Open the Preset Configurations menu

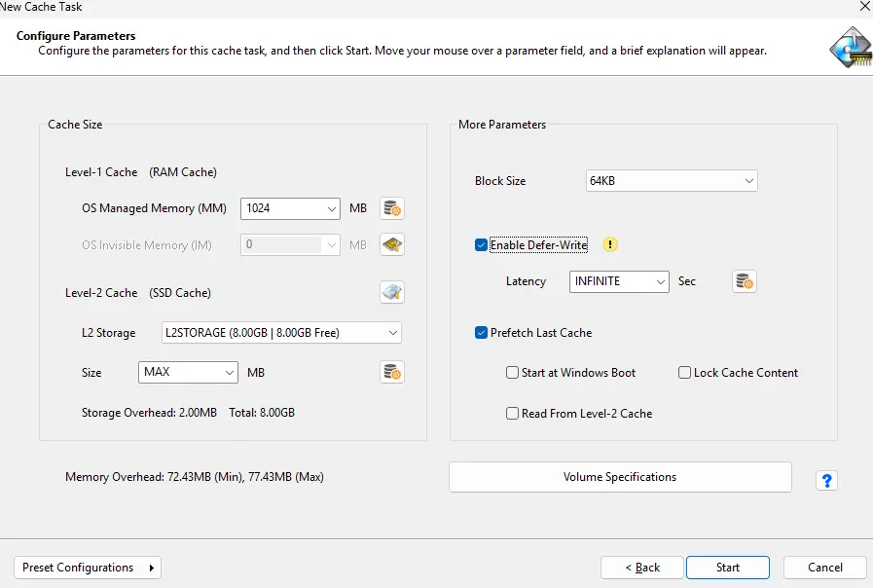(x=88, y=568)
